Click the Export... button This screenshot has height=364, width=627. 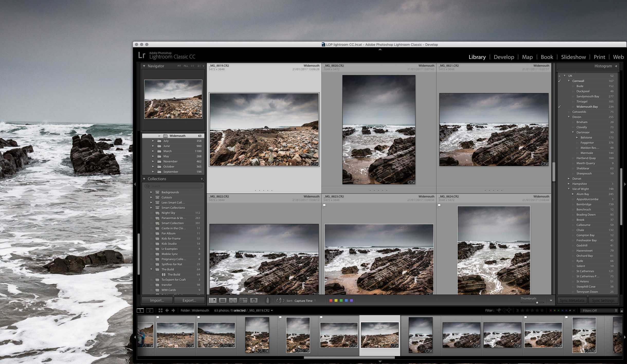189,300
